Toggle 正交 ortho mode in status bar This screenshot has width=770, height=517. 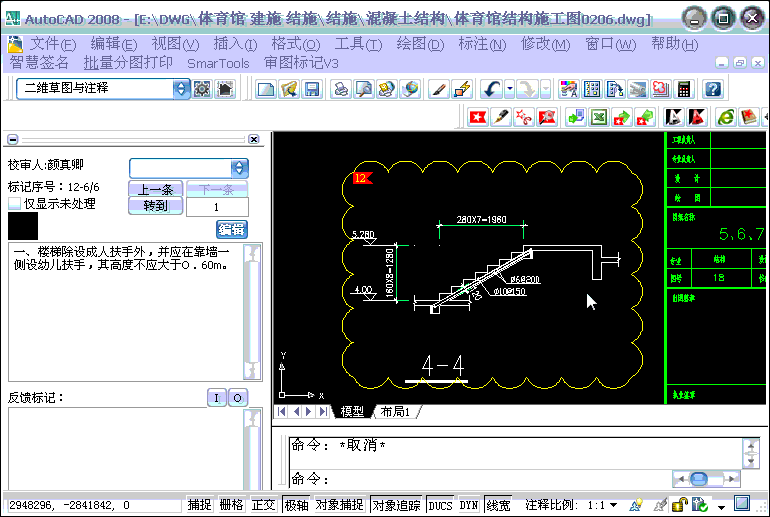(x=263, y=505)
